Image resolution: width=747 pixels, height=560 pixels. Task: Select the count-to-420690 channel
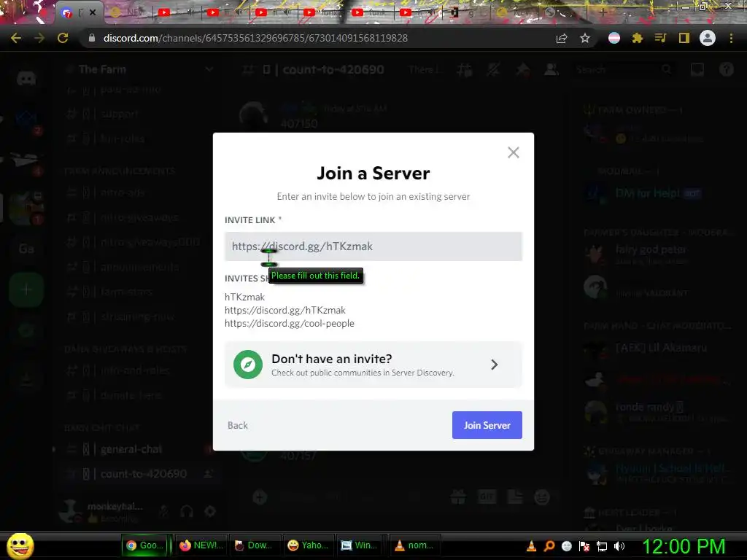(x=143, y=474)
